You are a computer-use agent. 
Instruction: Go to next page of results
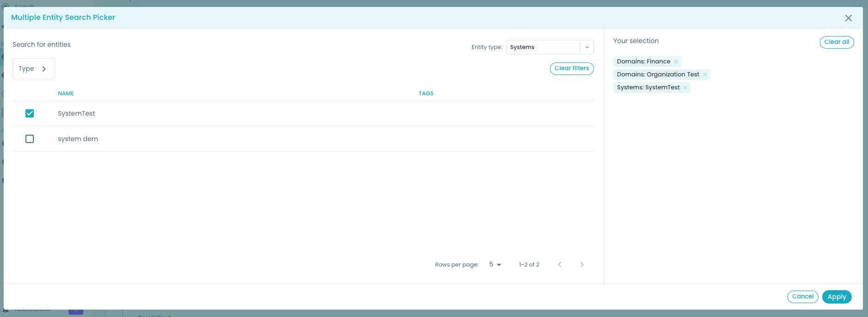[x=582, y=265]
